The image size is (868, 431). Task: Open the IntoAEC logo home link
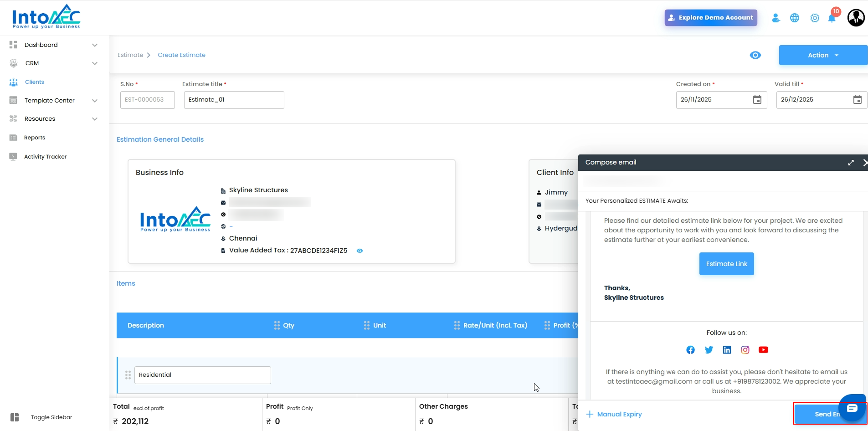(46, 17)
